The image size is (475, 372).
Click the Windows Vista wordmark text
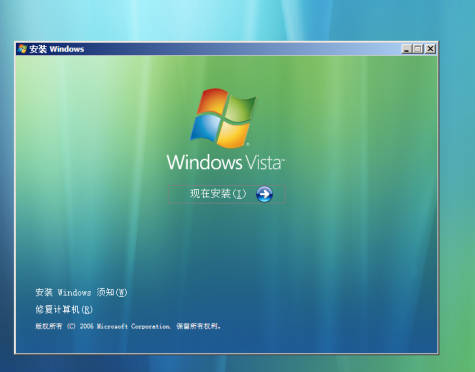(226, 162)
